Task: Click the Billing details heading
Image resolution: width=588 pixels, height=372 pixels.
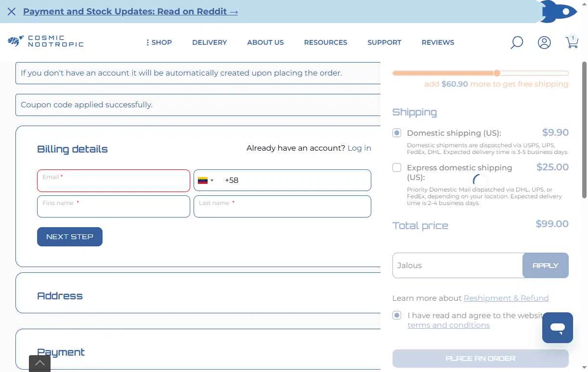Action: (72, 149)
